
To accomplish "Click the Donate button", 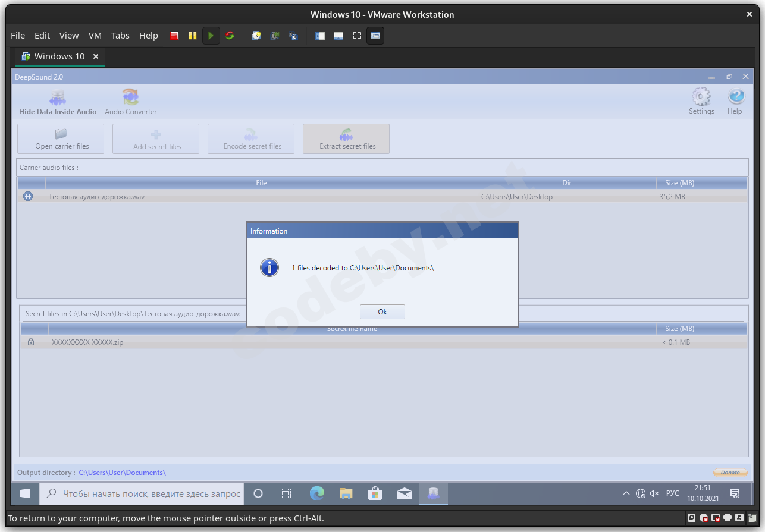I will (x=730, y=473).
